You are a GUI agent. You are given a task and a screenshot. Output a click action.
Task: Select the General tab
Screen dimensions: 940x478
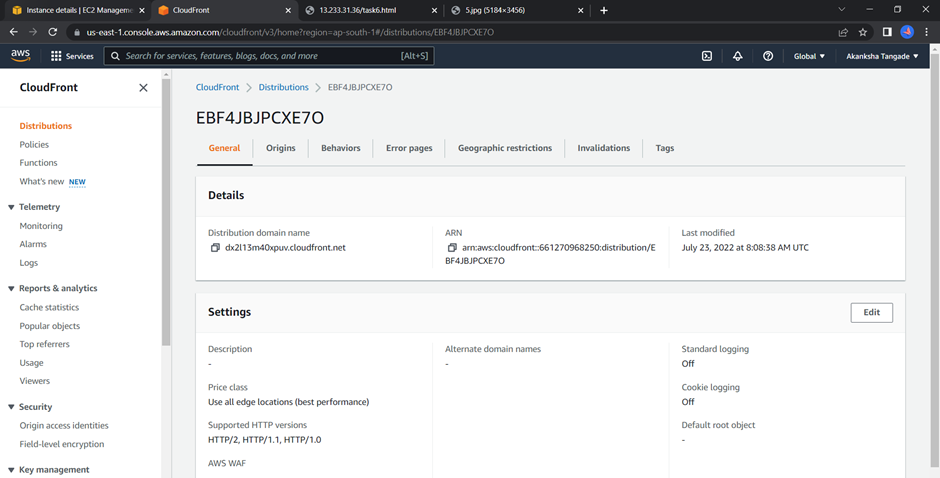[x=224, y=148]
